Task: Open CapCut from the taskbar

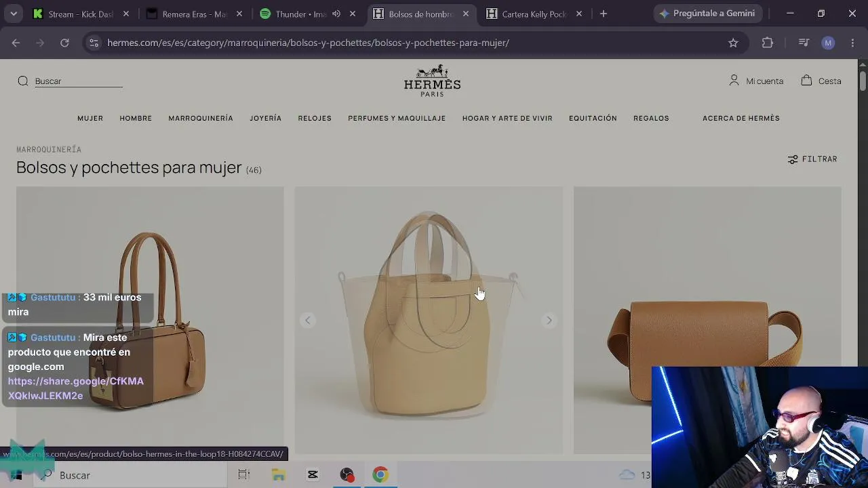Action: [313, 475]
